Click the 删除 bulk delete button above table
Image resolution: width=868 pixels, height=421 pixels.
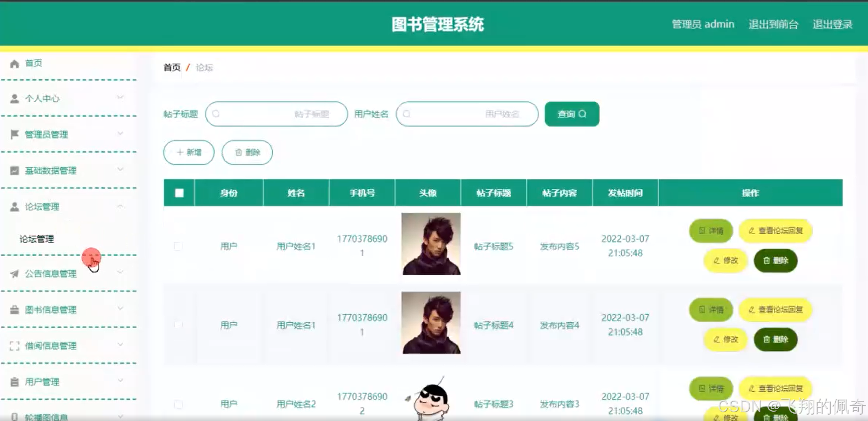point(247,153)
